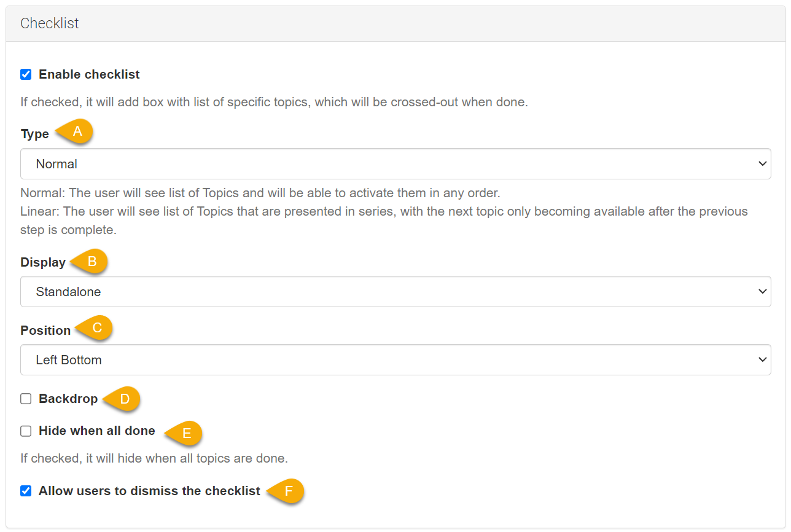Click the Enable checklist label text
Viewport: 791px width, 532px height.
point(89,74)
